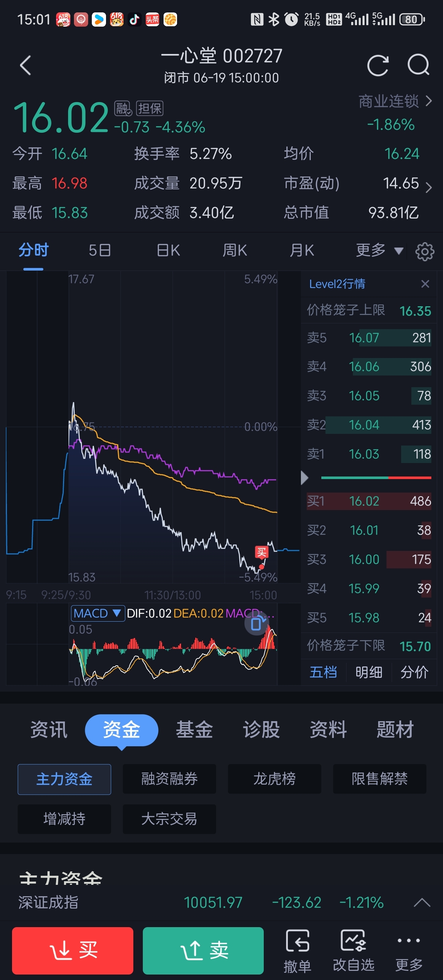Tap the rotate-to-landscape chart icon
This screenshot has height=980, width=443.
coord(257,624)
